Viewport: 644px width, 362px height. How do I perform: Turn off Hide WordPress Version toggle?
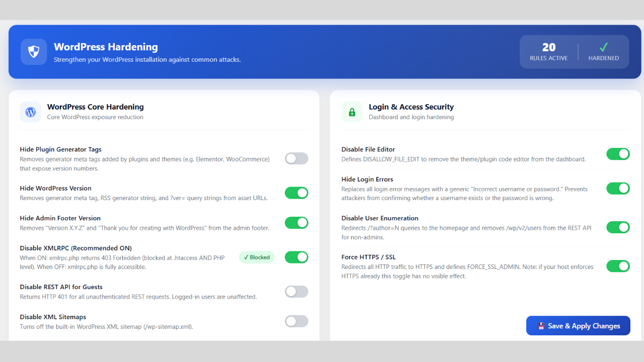(x=296, y=193)
